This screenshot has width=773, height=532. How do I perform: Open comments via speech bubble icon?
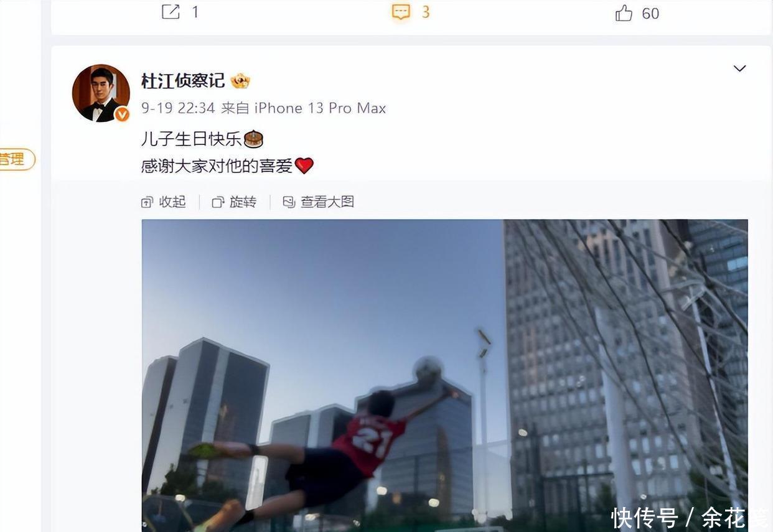tap(401, 12)
